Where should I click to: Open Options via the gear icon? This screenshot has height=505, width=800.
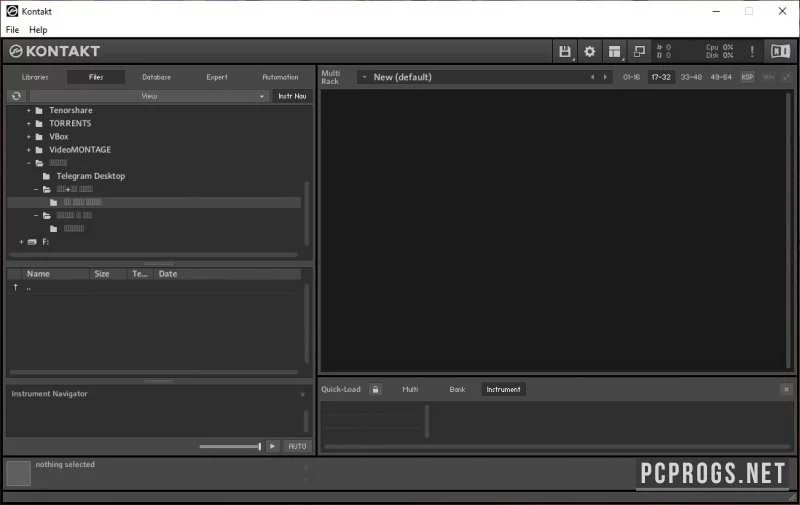coord(589,52)
